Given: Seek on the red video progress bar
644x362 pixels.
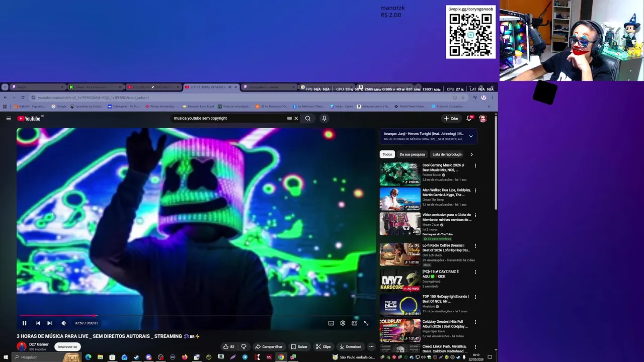Looking at the screenshot, I should click(196, 316).
